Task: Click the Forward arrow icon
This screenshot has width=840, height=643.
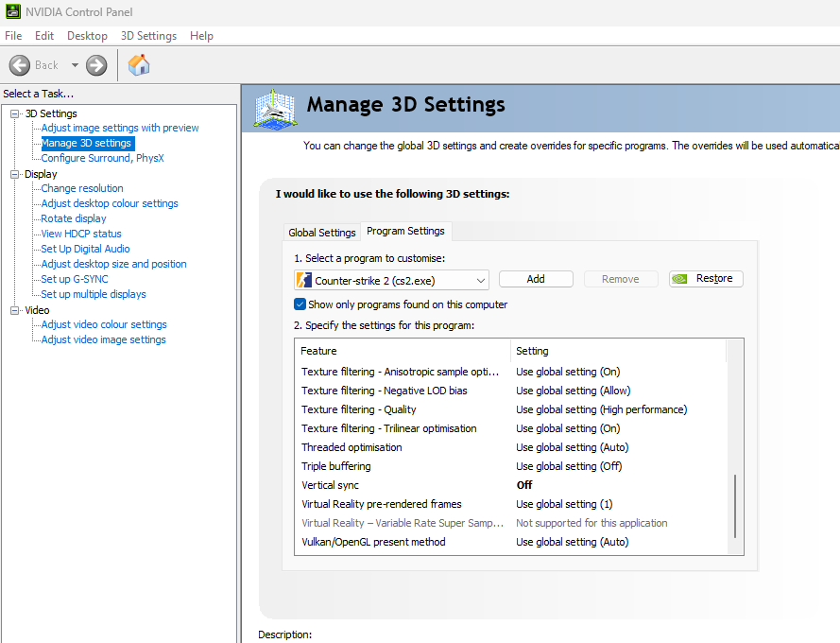Action: [x=96, y=65]
